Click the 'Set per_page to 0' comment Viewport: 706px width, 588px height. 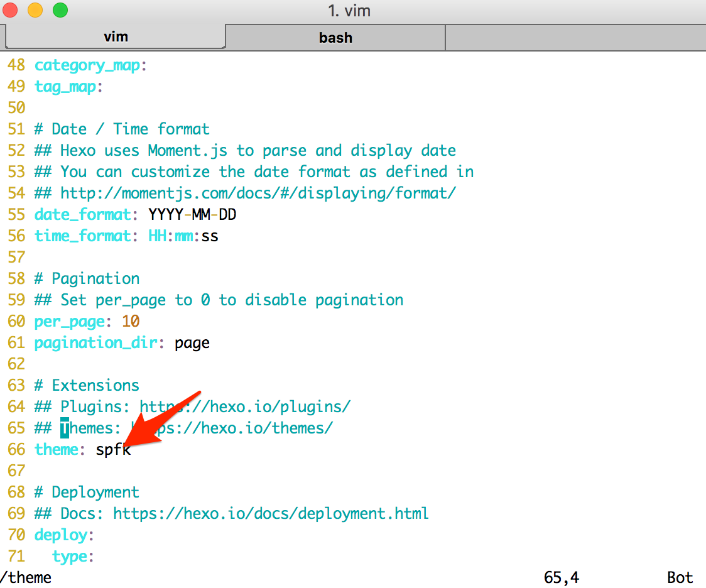click(219, 300)
